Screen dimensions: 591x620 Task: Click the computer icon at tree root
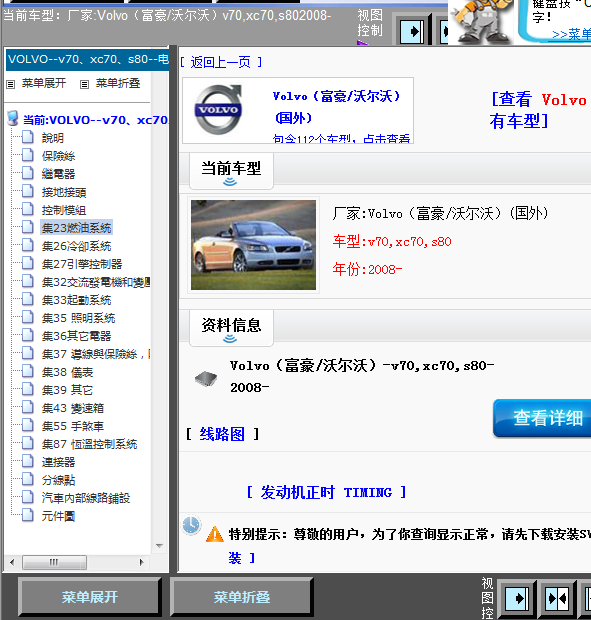point(13,118)
